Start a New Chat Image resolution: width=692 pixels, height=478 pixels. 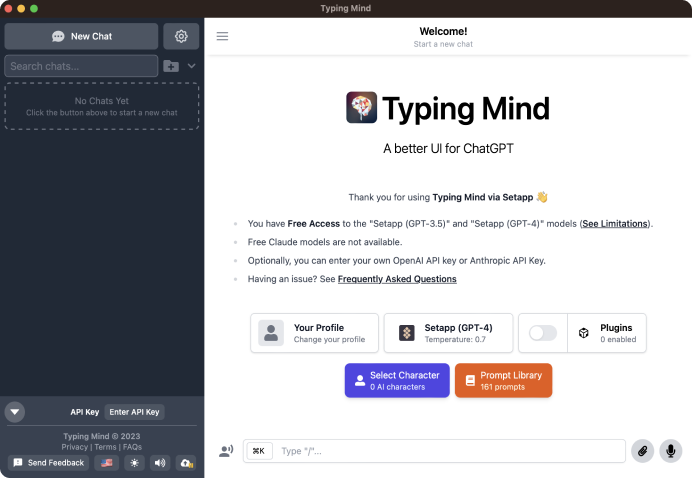point(81,37)
